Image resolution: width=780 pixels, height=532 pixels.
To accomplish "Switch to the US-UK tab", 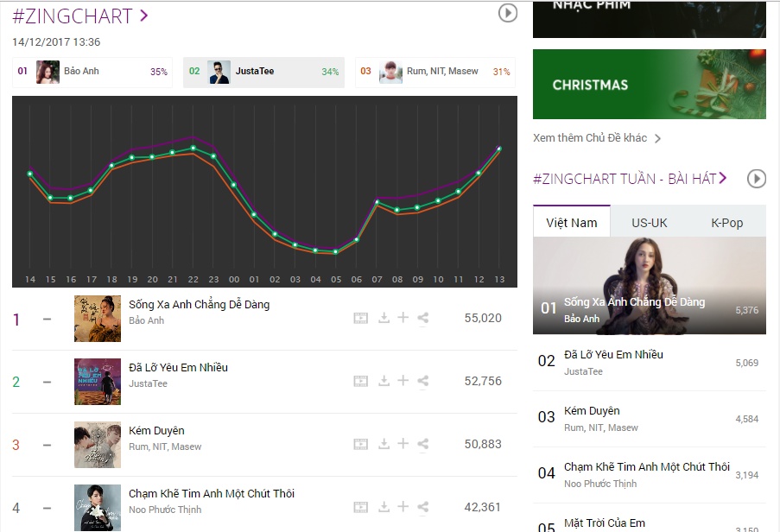I will coord(650,223).
